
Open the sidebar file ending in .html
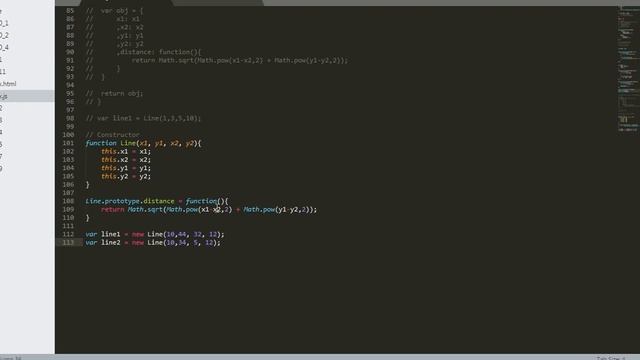click(x=8, y=84)
